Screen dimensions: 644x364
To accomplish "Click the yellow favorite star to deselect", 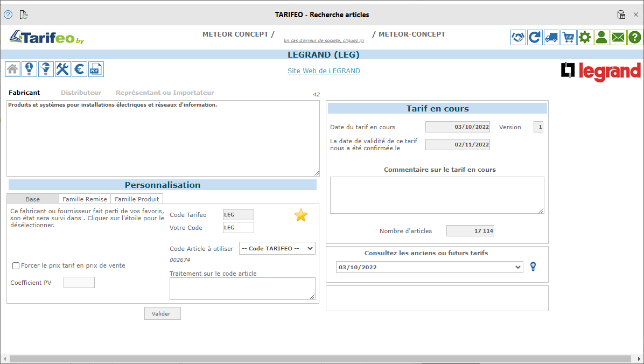I will pyautogui.click(x=301, y=215).
